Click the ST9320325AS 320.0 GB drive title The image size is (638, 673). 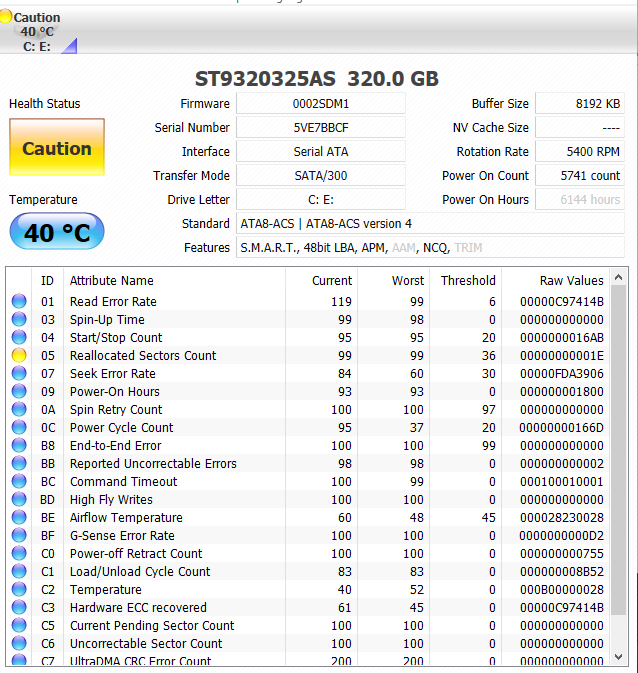tap(317, 79)
